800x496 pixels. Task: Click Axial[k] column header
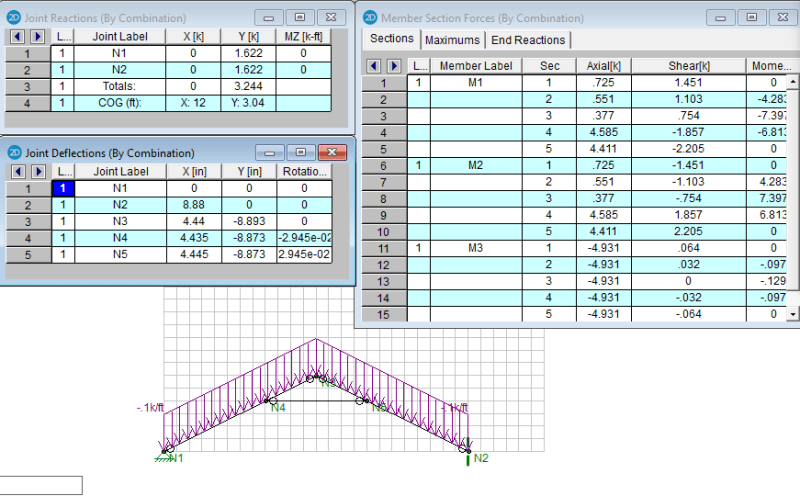point(604,66)
